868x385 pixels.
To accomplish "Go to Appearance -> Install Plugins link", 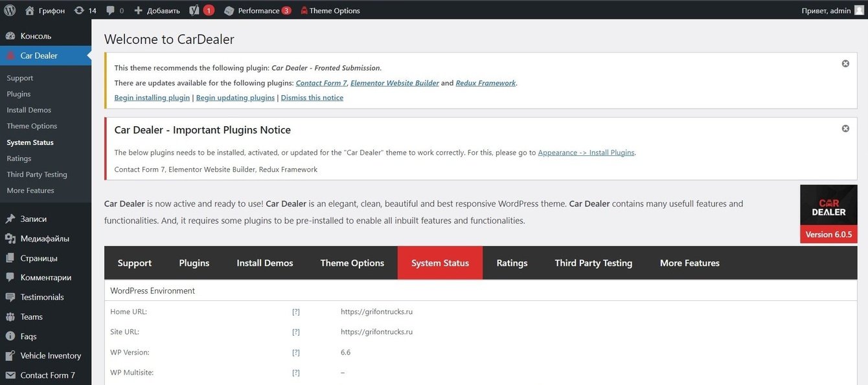I will click(587, 153).
